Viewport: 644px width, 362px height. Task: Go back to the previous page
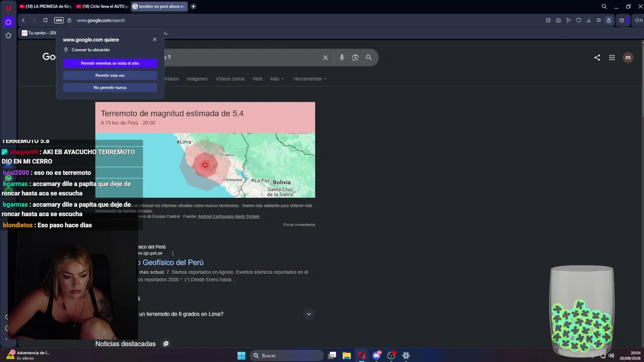[x=23, y=20]
